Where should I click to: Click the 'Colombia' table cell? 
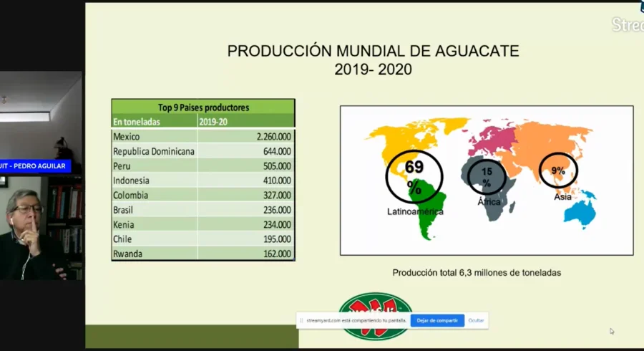pyautogui.click(x=155, y=196)
